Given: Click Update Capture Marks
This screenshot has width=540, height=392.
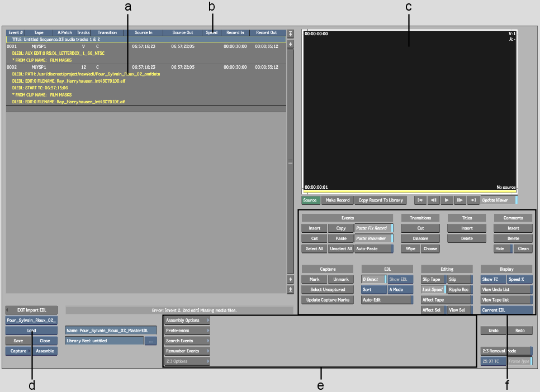Looking at the screenshot, I should 328,300.
